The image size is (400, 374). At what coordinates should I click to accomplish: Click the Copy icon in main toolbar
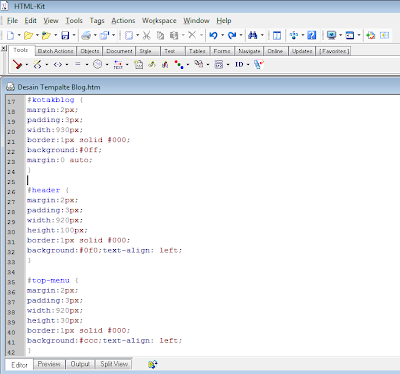[161, 35]
